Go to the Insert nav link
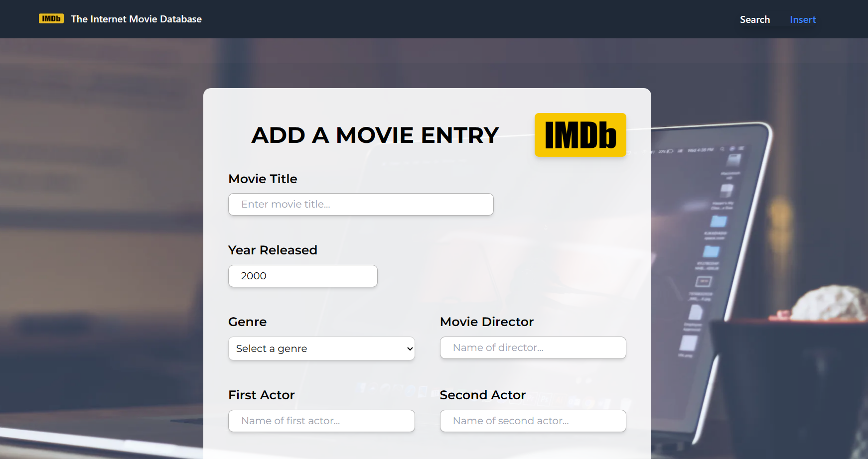The width and height of the screenshot is (868, 459). coord(802,19)
